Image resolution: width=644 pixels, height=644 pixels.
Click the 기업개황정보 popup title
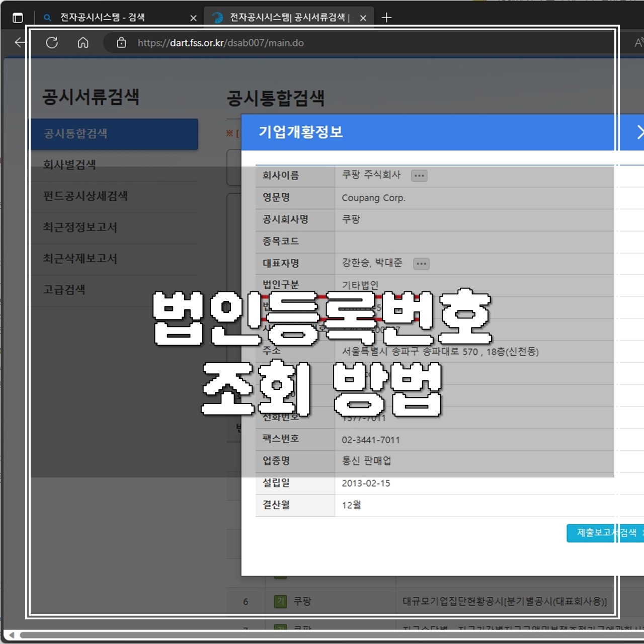(x=300, y=132)
